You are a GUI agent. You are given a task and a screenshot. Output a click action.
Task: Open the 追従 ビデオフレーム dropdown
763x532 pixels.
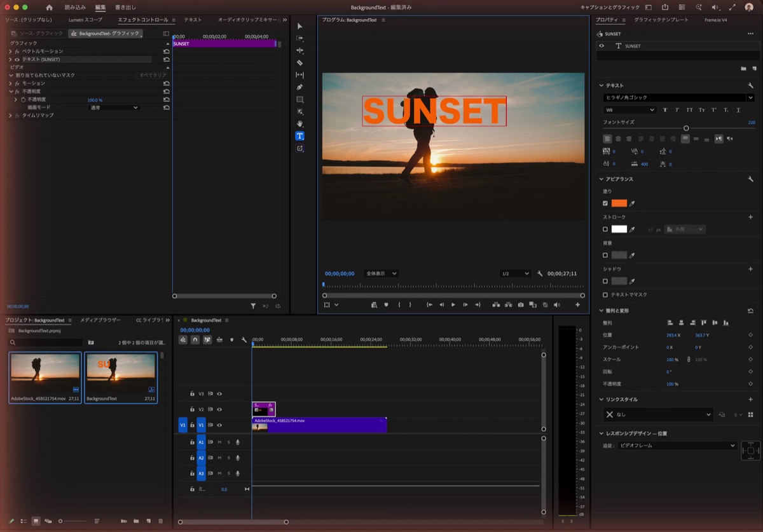(677, 446)
